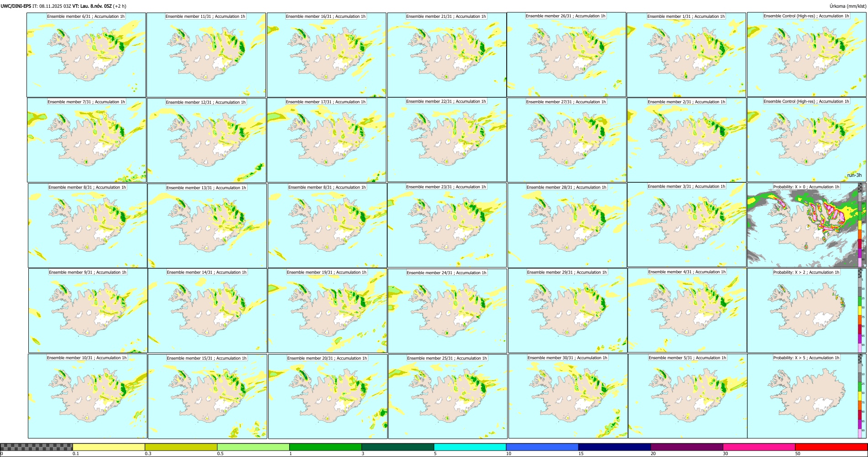Viewport: 868px width, 457px height.
Task: Click the light green 0.5–1 legend swatch
Action: (x=253, y=447)
